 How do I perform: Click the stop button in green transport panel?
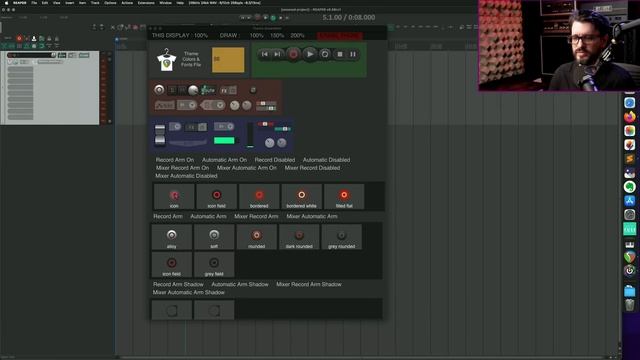pyautogui.click(x=340, y=54)
